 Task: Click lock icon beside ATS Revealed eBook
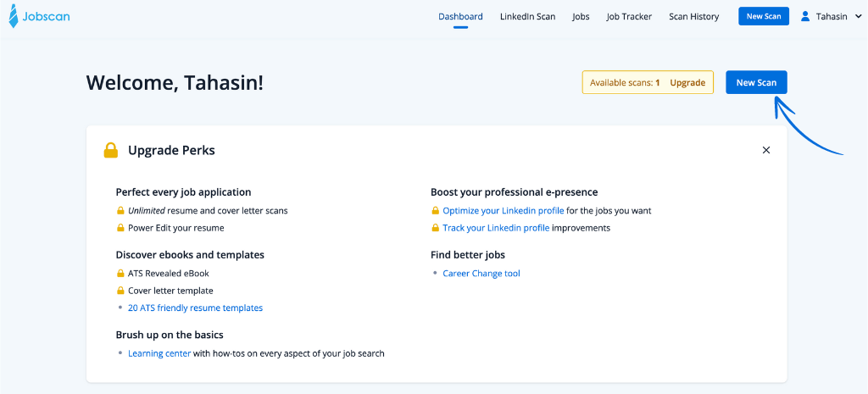coord(120,274)
